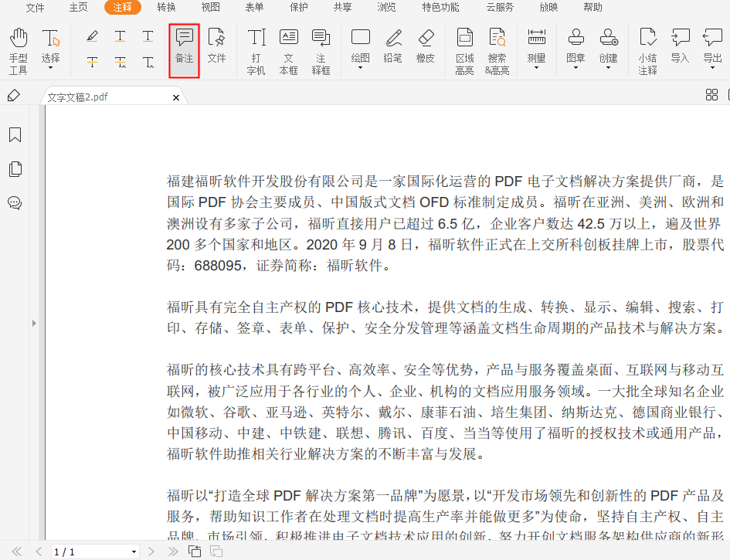Show page thumbnails panel
Screen dimensions: 730x560
tap(14, 168)
